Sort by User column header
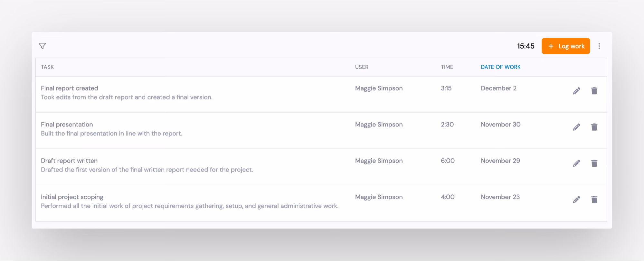 (x=362, y=67)
